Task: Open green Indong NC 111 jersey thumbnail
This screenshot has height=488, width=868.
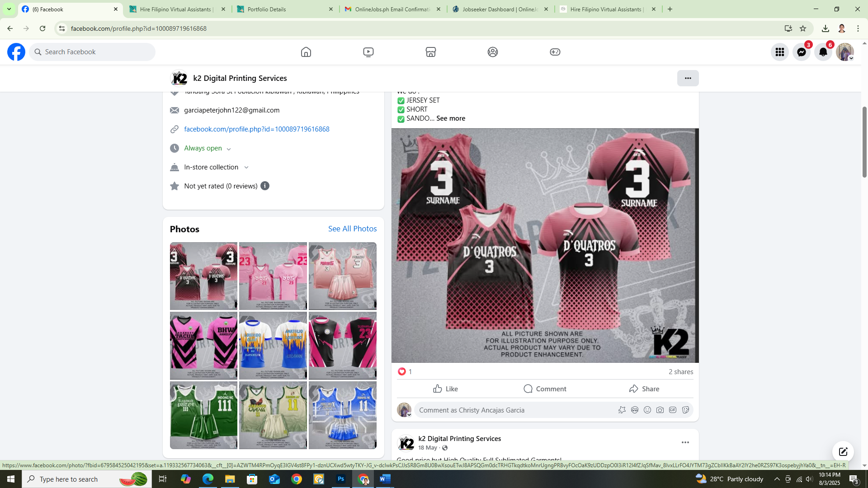Action: (x=203, y=415)
